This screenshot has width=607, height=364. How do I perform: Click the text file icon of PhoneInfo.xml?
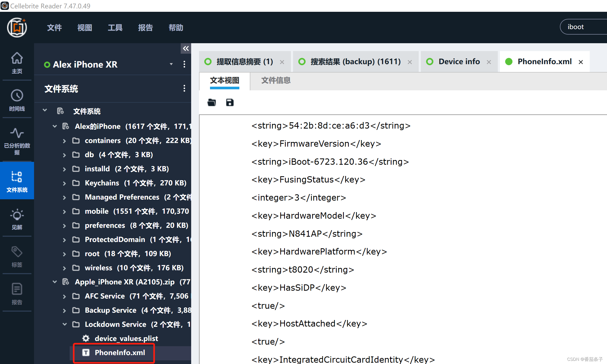86,352
